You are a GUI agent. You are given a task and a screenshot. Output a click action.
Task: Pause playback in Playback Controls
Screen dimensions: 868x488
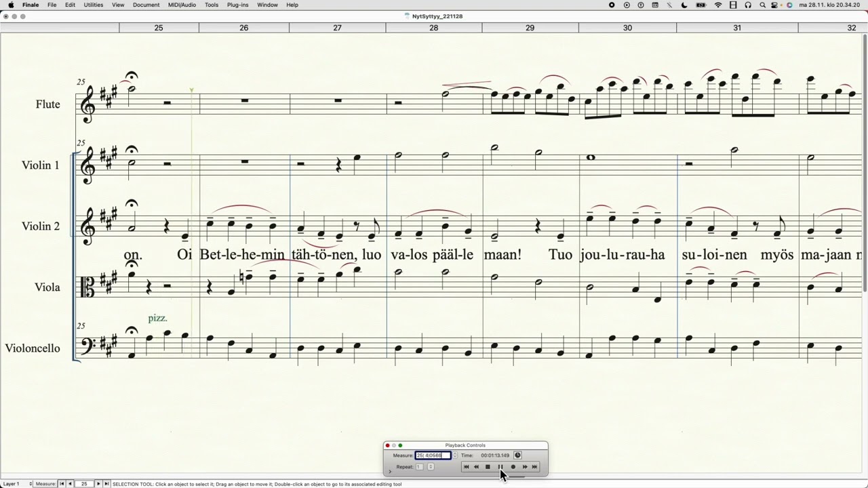[500, 466]
